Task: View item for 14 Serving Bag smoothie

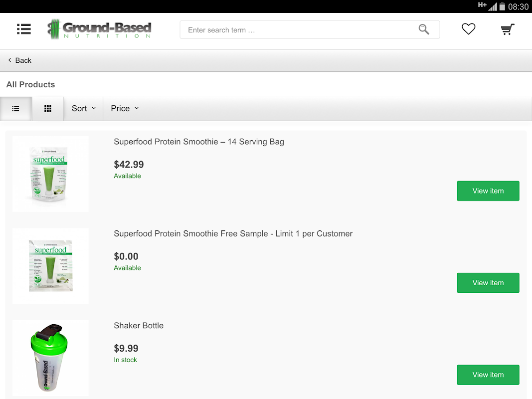Action: click(x=488, y=191)
